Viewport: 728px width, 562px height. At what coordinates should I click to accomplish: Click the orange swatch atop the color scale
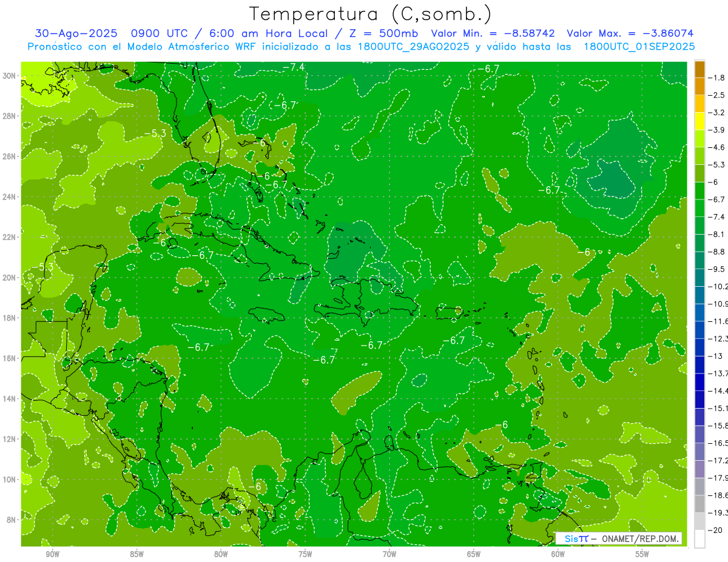point(699,69)
